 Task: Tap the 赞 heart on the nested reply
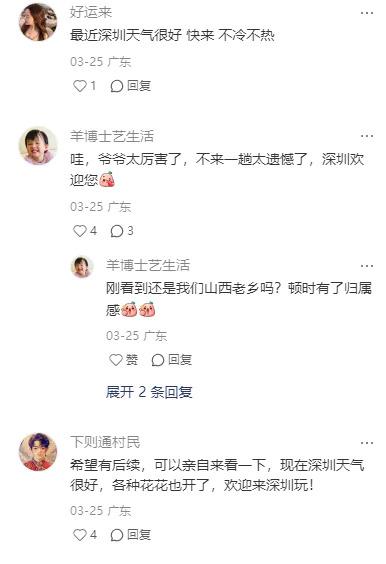click(123, 360)
